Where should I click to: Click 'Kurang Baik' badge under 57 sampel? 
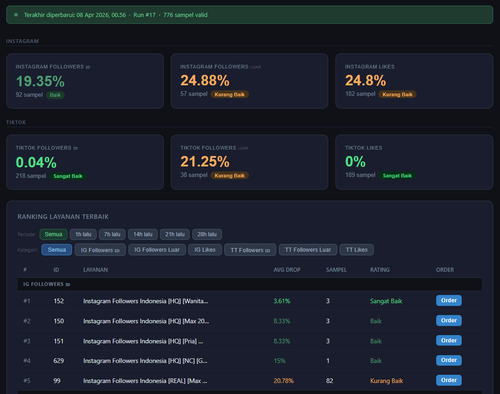point(229,94)
